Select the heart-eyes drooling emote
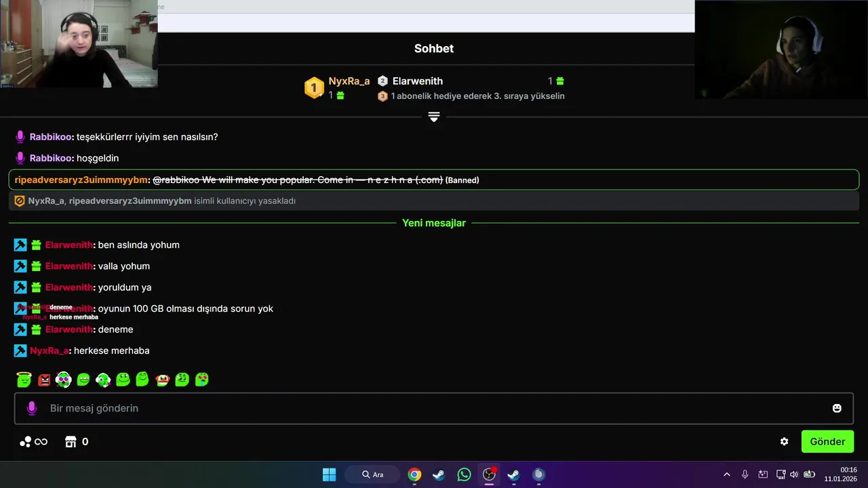This screenshot has height=488, width=868. pos(201,380)
